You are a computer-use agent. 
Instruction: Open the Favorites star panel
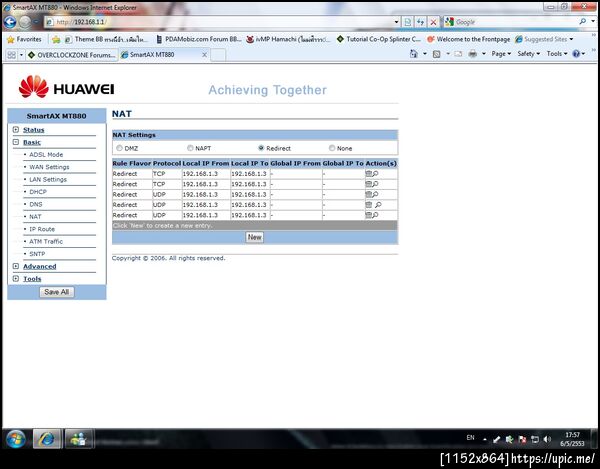24,39
